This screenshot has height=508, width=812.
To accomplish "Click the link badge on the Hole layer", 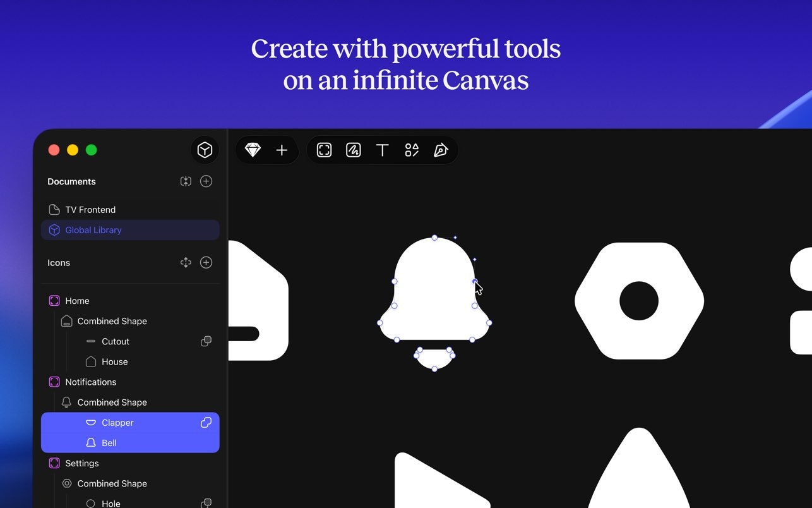I will point(206,503).
